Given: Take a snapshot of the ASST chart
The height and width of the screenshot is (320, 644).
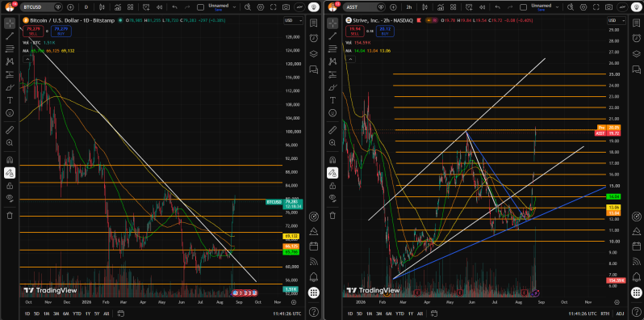Looking at the screenshot, I should pos(608,7).
